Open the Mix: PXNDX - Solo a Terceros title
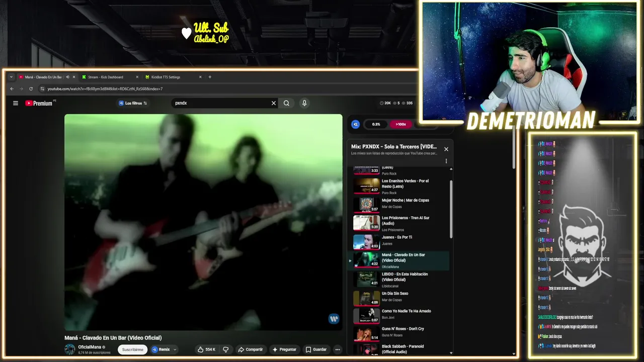644x362 pixels. coord(394,147)
